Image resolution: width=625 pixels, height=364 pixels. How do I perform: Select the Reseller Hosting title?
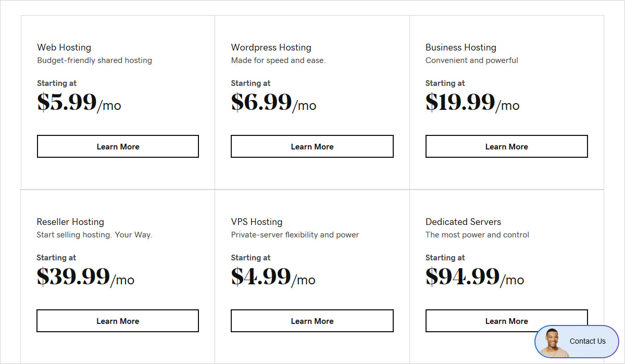click(70, 222)
